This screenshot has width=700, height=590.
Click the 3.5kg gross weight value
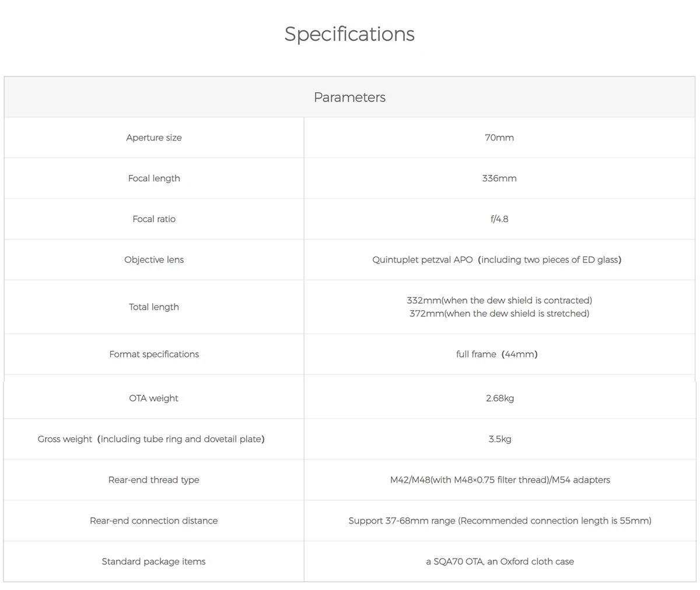pyautogui.click(x=500, y=439)
